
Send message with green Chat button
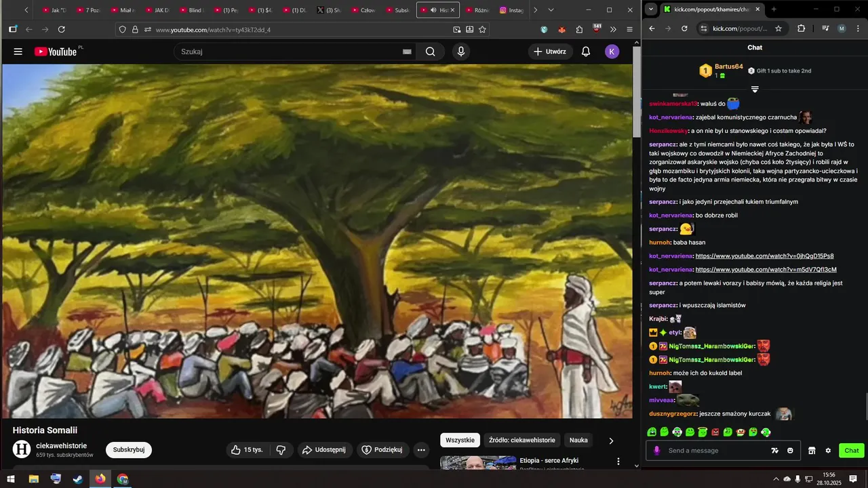point(852,451)
